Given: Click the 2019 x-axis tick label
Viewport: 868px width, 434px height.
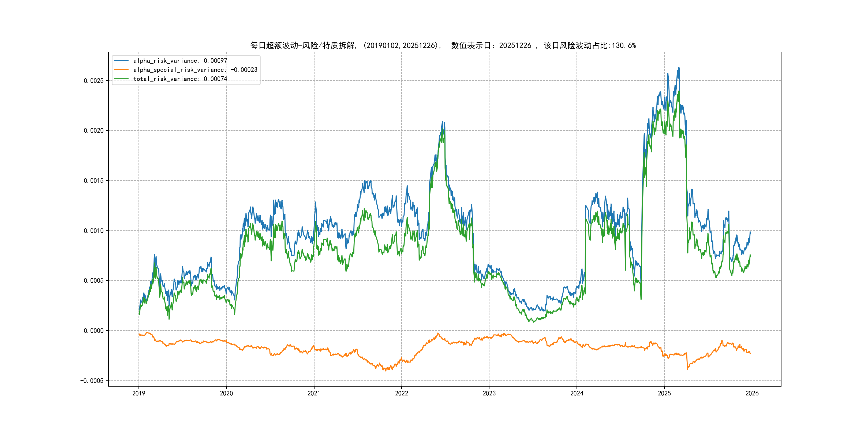Looking at the screenshot, I should tap(139, 393).
